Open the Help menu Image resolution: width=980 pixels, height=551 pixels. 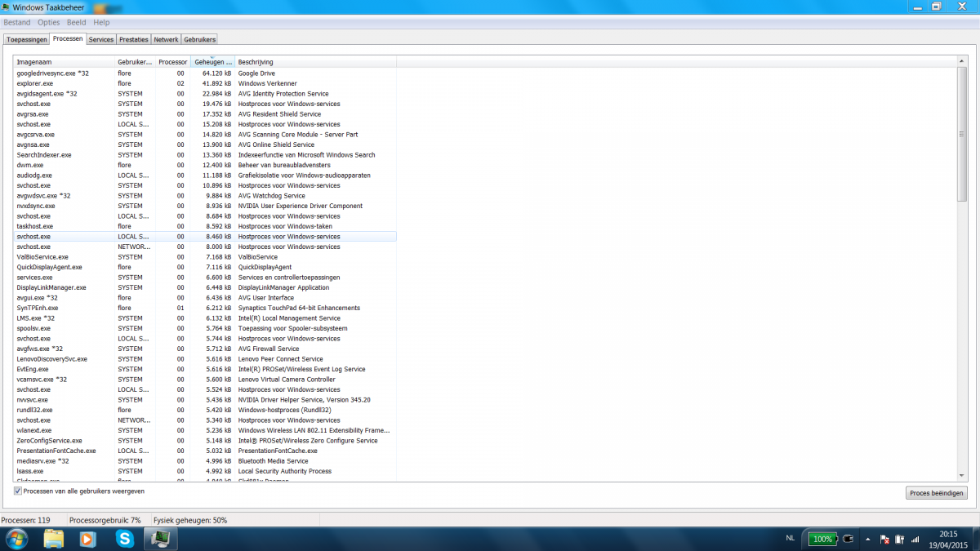(101, 22)
